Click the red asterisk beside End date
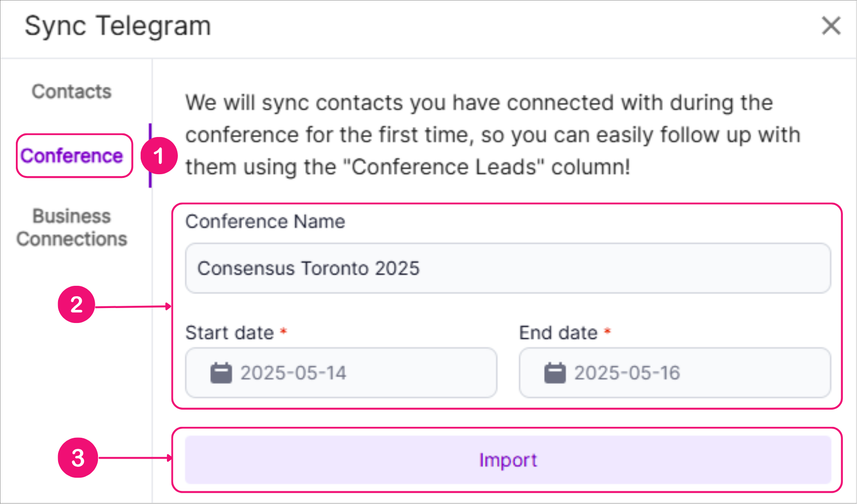857x504 pixels. point(607,331)
